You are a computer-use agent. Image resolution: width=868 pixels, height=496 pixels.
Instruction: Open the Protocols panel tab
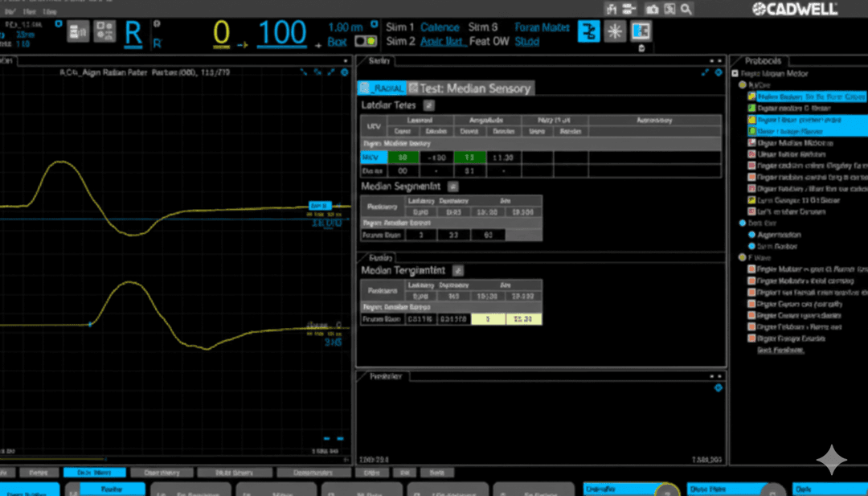[764, 61]
